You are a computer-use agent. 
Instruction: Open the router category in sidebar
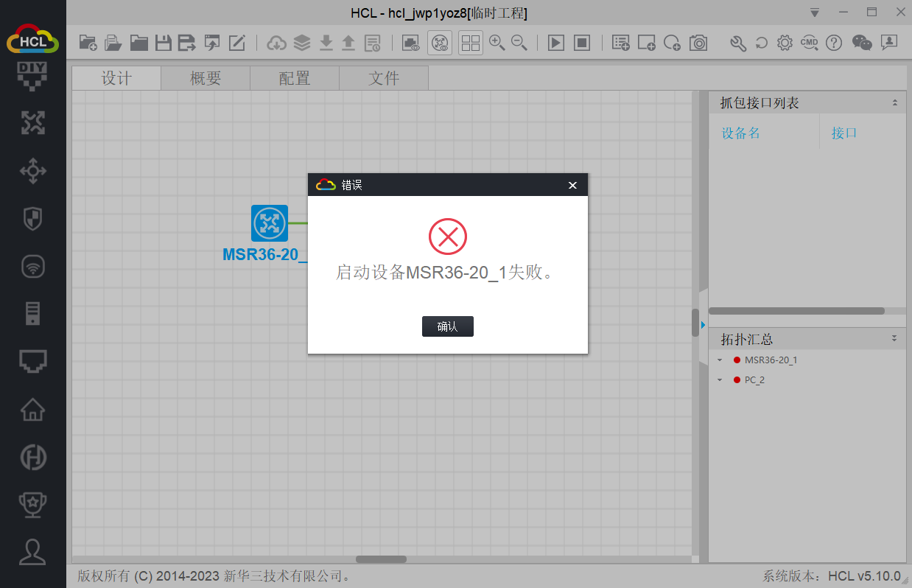point(32,123)
